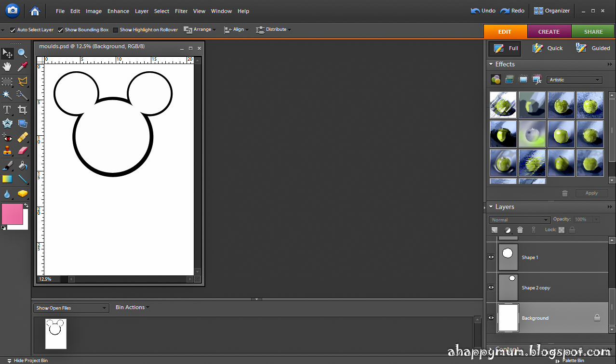Toggle Show Bounding Box checkbox
The height and width of the screenshot is (364, 616).
pos(61,30)
